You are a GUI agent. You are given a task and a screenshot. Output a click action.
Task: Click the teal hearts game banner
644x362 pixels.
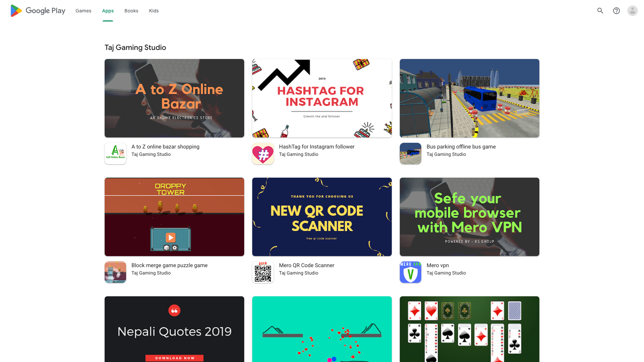pyautogui.click(x=322, y=329)
